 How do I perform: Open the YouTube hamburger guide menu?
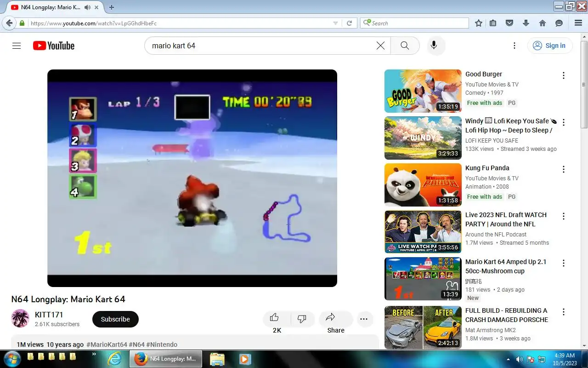[x=17, y=46]
